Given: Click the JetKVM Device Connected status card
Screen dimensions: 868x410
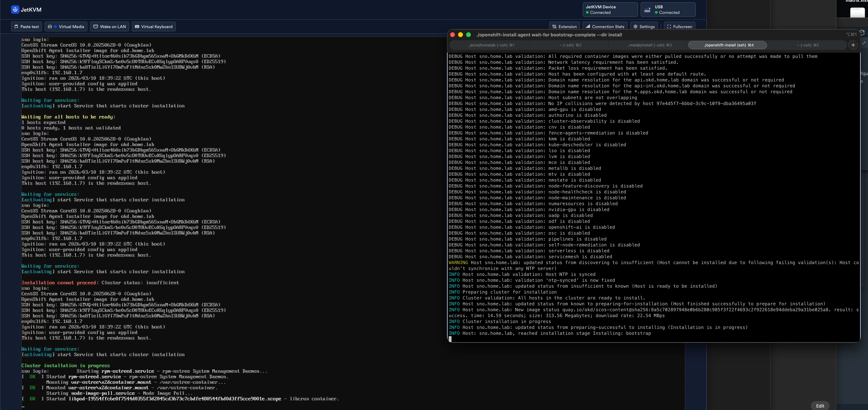Looking at the screenshot, I should click(x=610, y=9).
